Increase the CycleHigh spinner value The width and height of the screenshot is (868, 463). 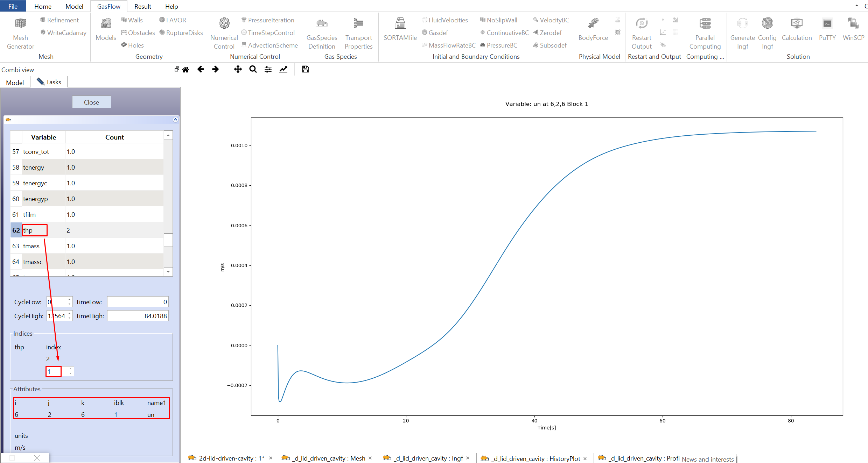pos(70,314)
